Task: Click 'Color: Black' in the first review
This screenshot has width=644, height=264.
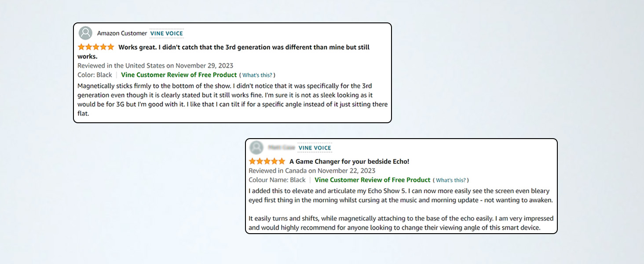Action: pyautogui.click(x=95, y=75)
